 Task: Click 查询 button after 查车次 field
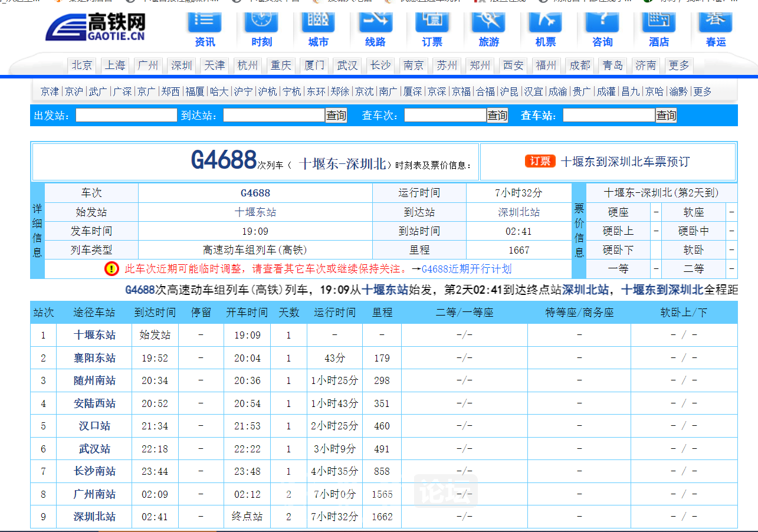click(x=497, y=116)
